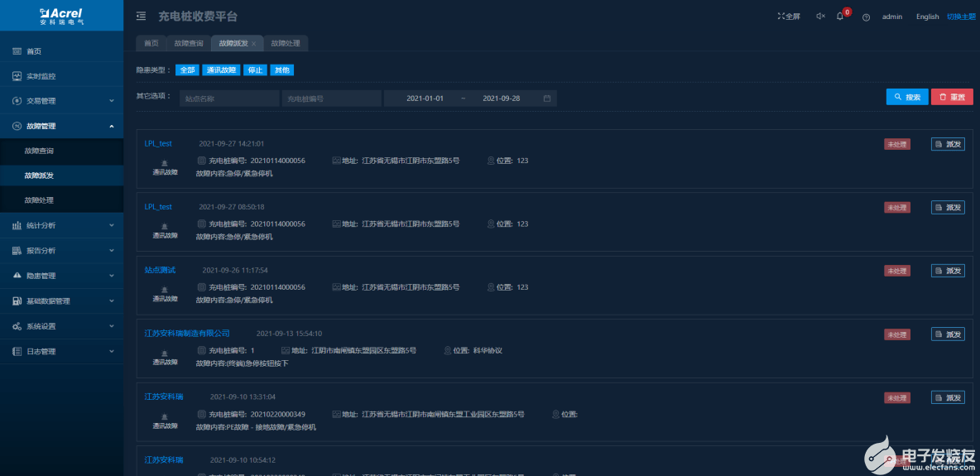
Task: Dispatch the 江苏安科瑞 13:31:04 fault via 派发
Action: 948,397
